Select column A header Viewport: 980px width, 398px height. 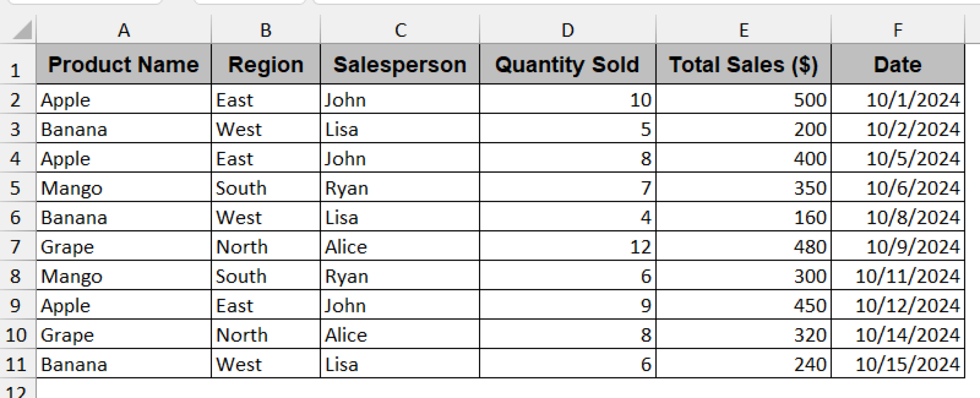(124, 30)
